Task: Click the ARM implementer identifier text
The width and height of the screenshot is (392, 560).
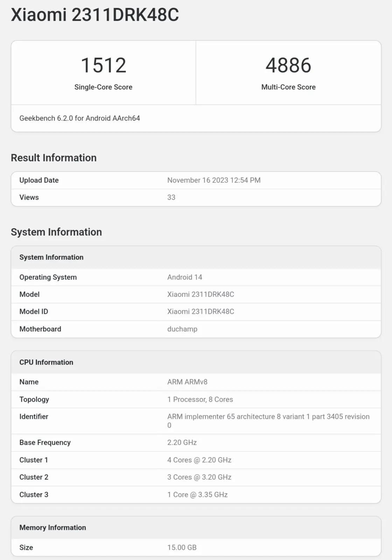Action: pos(268,417)
